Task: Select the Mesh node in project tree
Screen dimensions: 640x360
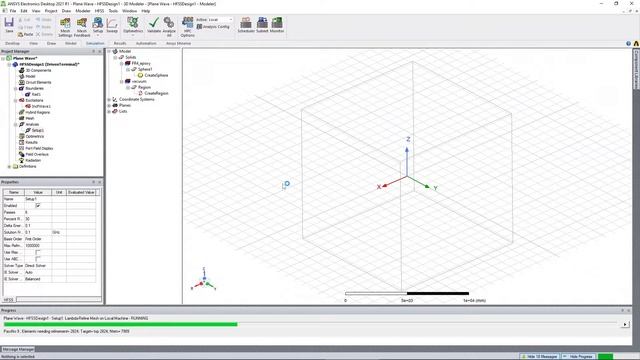Action: (x=27, y=118)
